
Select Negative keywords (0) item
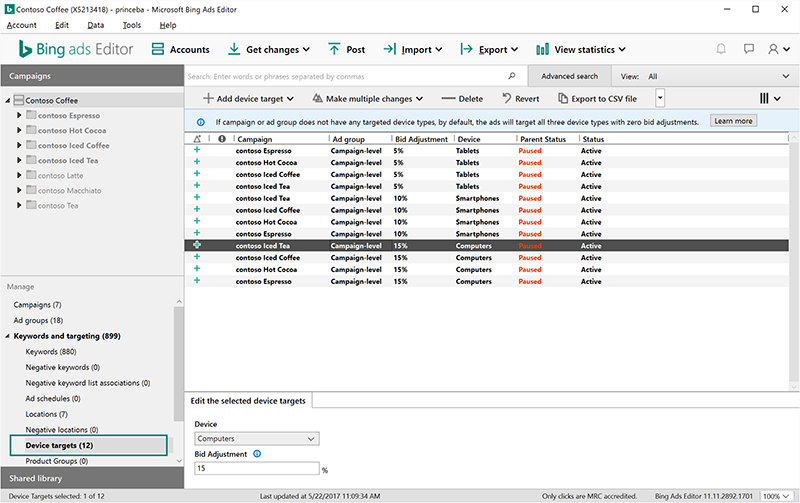63,367
